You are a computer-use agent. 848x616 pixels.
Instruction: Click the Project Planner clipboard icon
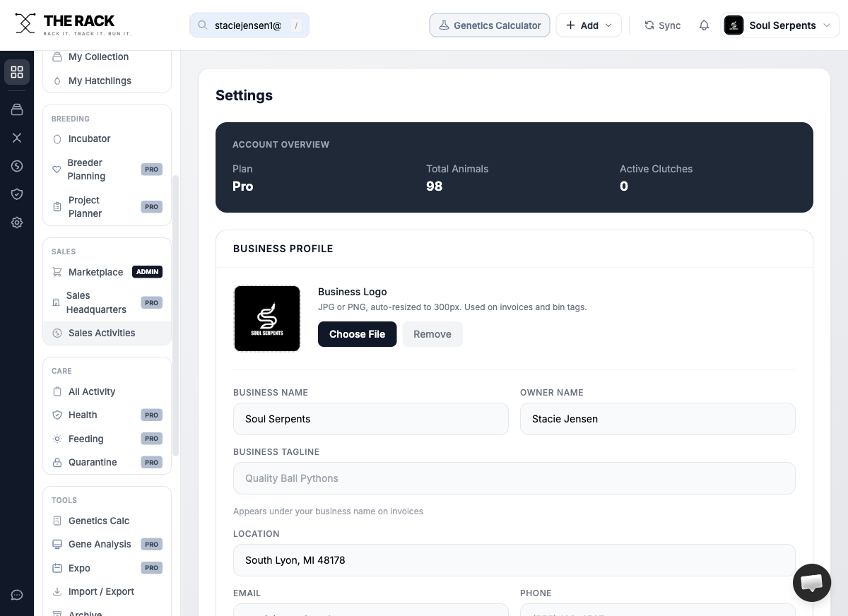pyautogui.click(x=57, y=207)
